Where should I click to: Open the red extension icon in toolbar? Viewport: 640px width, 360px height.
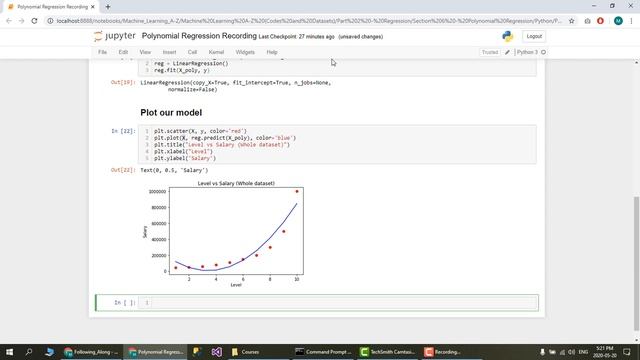point(600,21)
